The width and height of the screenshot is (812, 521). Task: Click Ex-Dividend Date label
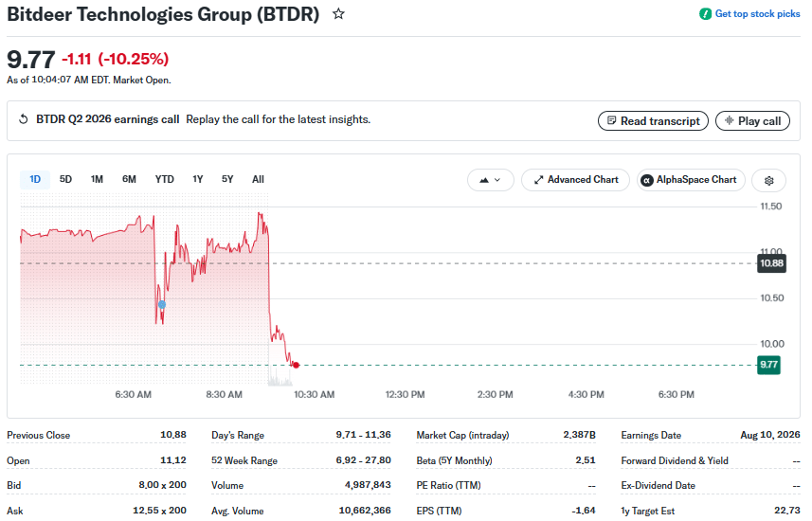[x=659, y=486]
